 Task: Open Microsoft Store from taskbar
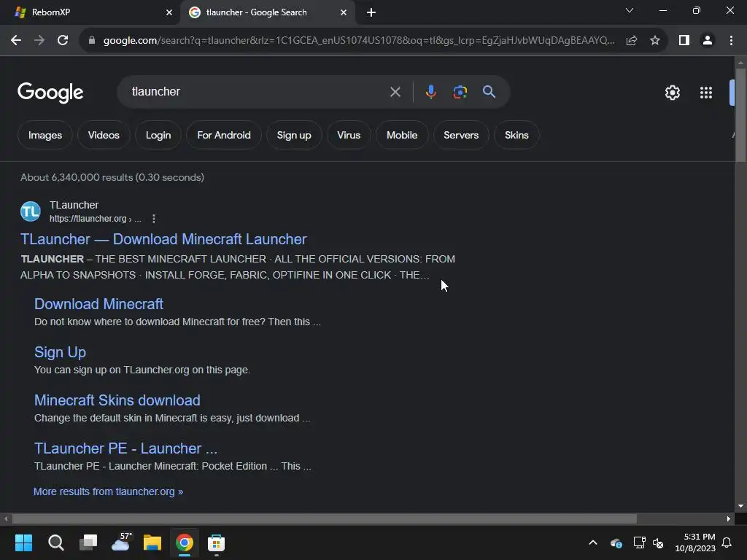click(x=216, y=542)
